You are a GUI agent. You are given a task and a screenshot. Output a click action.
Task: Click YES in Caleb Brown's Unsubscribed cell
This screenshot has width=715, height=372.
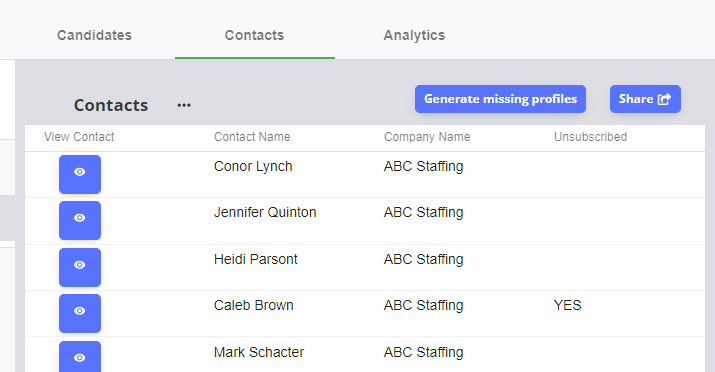567,305
